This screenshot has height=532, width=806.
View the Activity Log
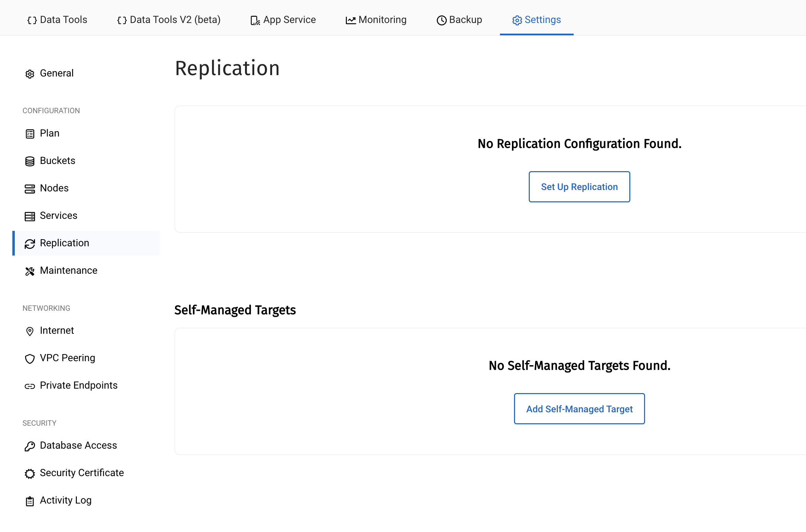coord(86,500)
